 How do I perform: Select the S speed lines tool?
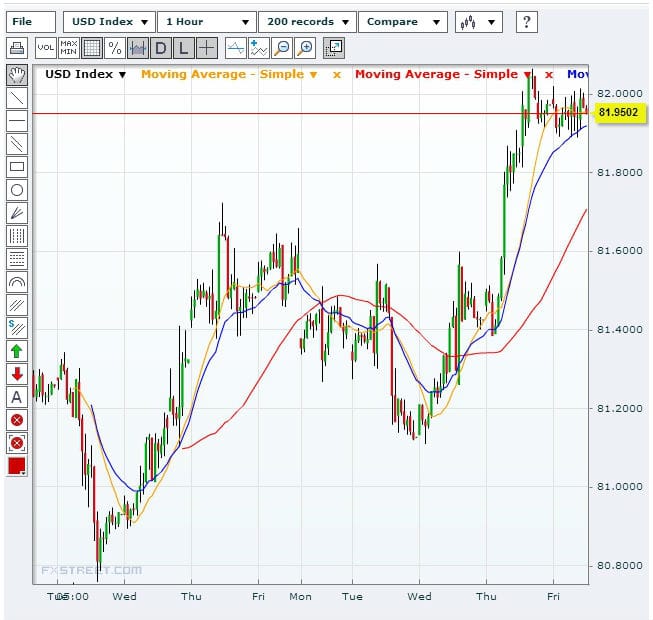click(x=17, y=328)
